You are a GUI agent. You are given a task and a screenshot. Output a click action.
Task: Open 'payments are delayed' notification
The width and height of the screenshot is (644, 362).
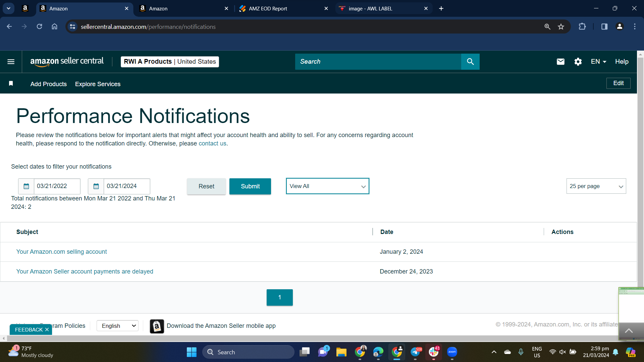point(85,271)
